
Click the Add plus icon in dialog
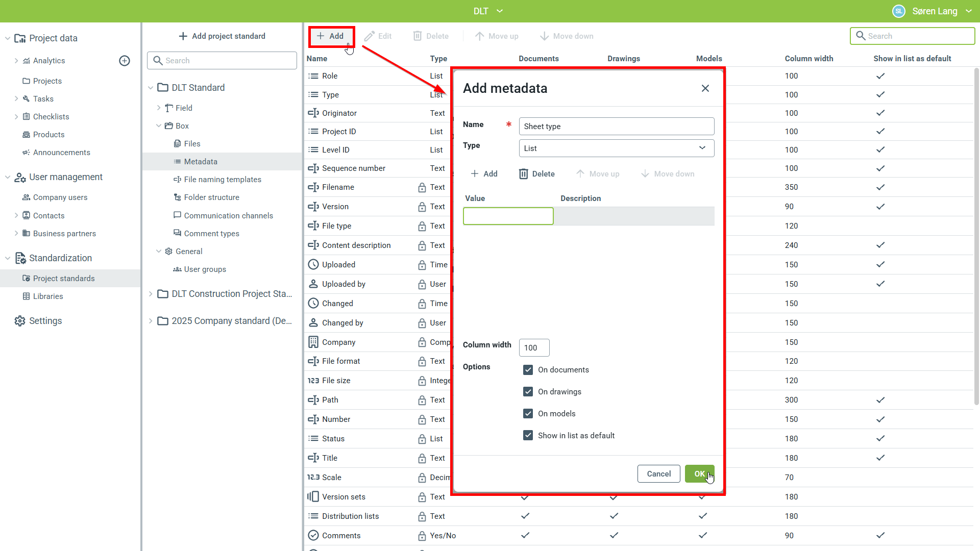pos(475,174)
